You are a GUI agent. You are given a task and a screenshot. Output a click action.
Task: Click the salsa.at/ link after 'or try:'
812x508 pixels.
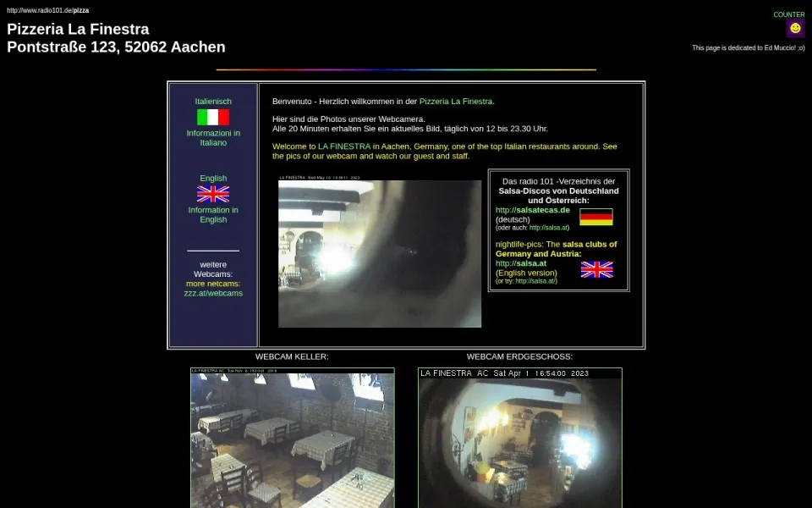(535, 281)
